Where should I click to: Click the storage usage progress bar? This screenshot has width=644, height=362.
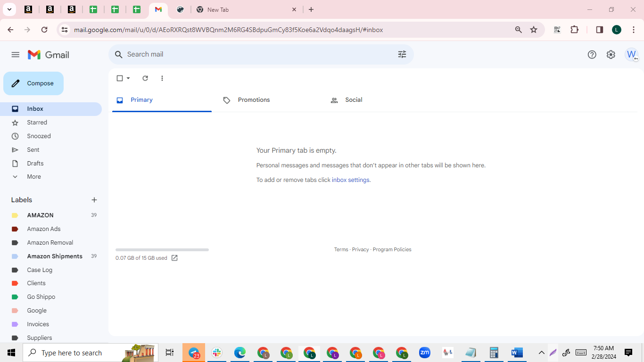pos(162,250)
